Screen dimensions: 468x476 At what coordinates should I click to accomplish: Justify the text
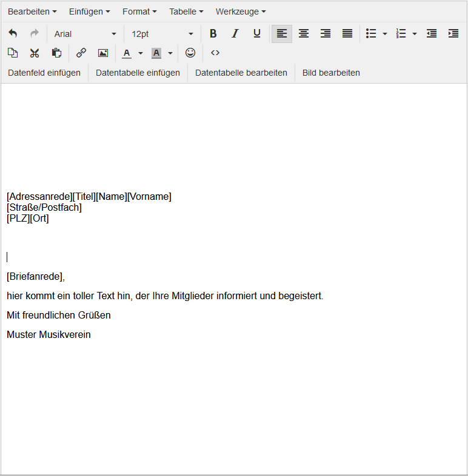tap(347, 33)
